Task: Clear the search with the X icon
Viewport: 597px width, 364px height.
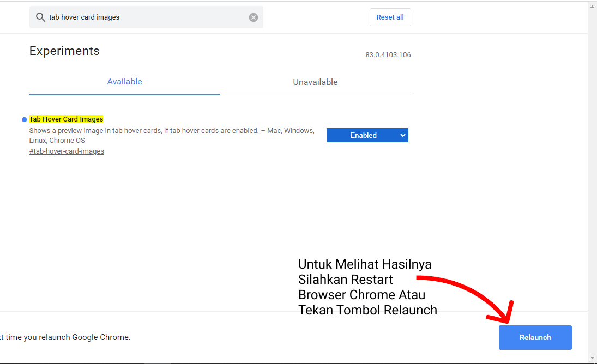Action: [x=254, y=17]
